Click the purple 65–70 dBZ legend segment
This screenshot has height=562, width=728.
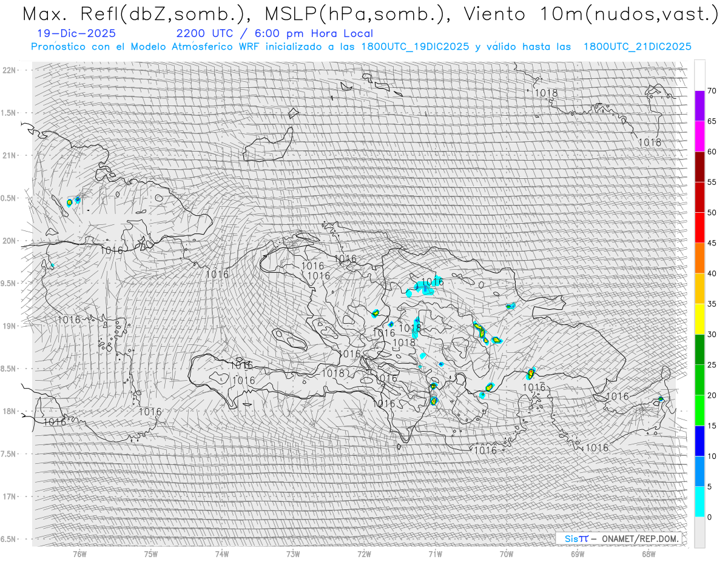point(699,106)
